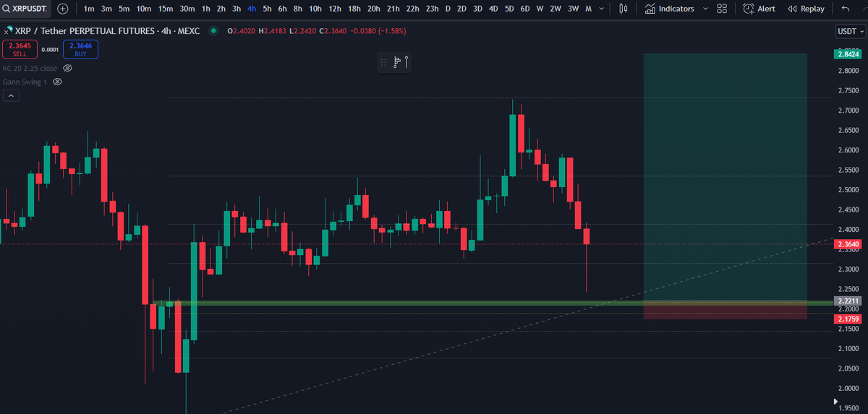This screenshot has height=414, width=868.
Task: Click the gray 2.2211 entry price label
Action: 847,301
